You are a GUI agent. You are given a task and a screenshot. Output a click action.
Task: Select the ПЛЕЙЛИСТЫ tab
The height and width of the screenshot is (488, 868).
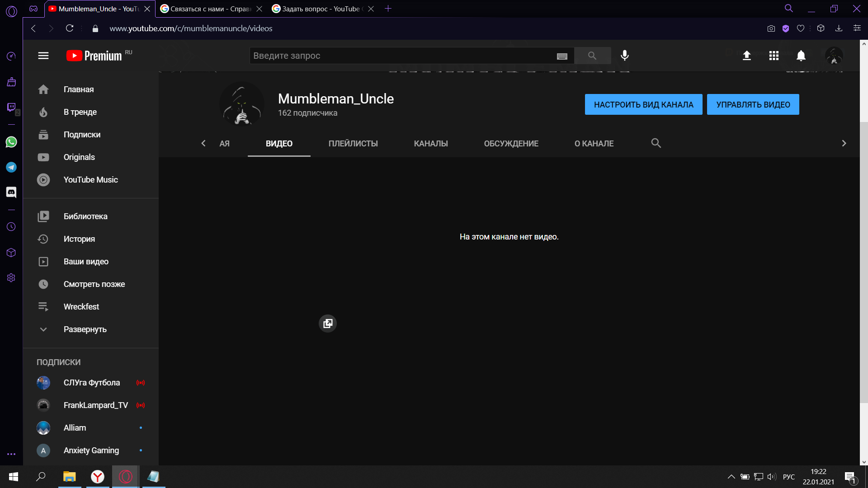(353, 143)
